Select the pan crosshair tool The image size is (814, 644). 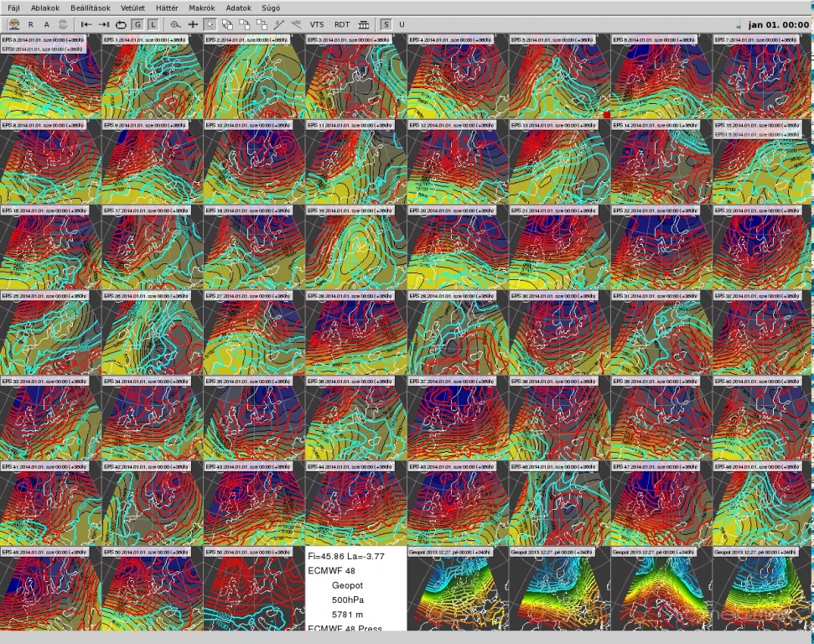click(193, 25)
